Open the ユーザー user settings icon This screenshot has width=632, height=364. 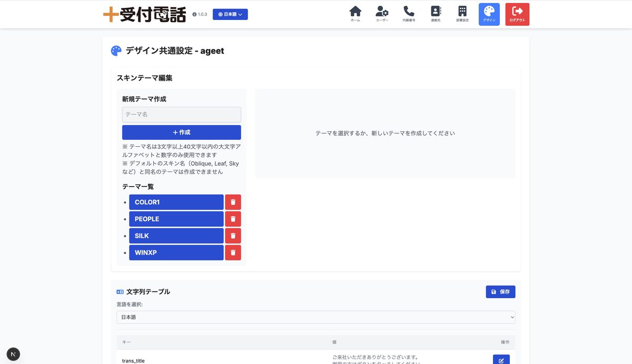pyautogui.click(x=382, y=14)
